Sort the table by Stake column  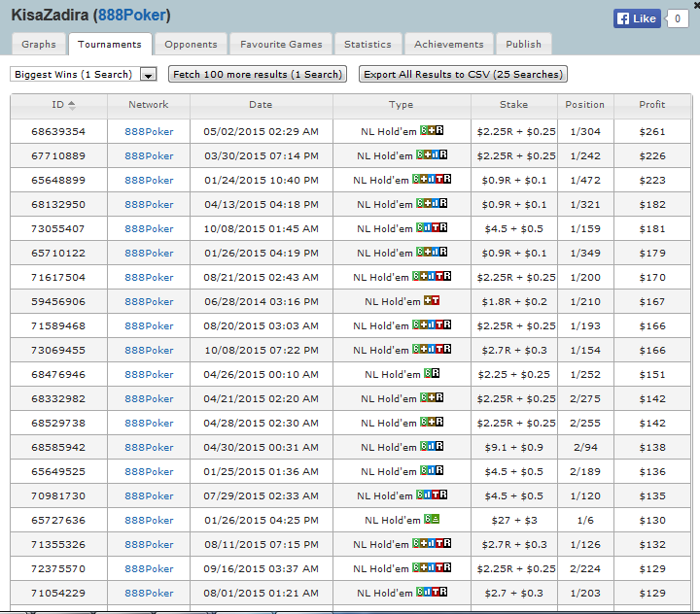pos(514,104)
